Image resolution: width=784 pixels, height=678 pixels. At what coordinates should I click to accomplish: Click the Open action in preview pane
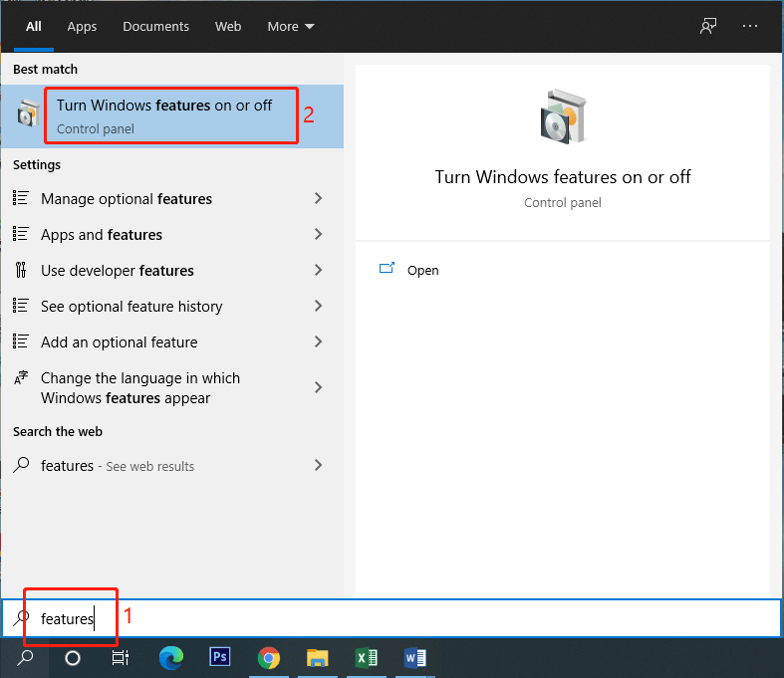click(423, 270)
